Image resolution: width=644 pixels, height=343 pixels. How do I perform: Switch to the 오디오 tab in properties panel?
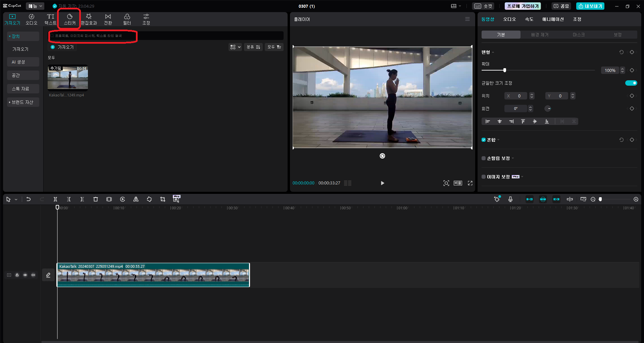tap(509, 19)
